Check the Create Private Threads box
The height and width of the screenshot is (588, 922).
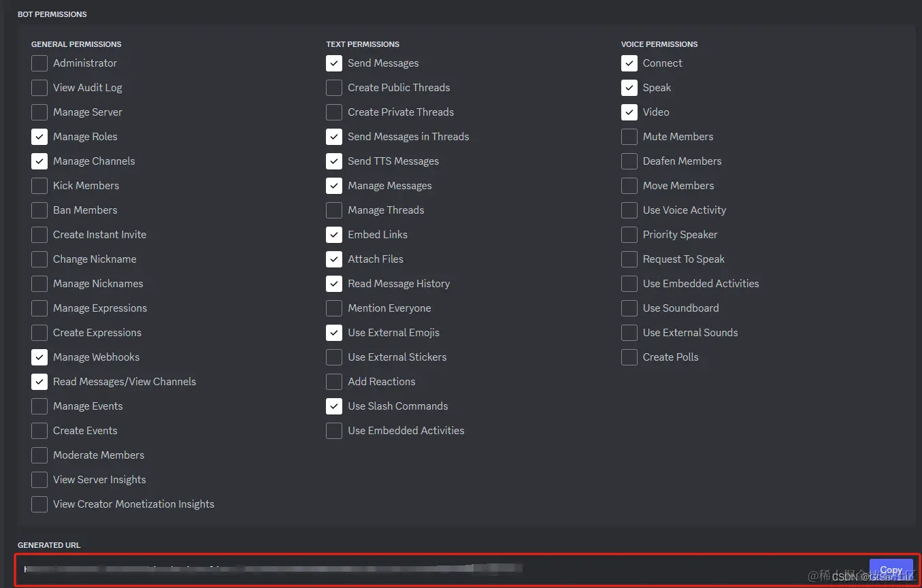click(x=334, y=112)
